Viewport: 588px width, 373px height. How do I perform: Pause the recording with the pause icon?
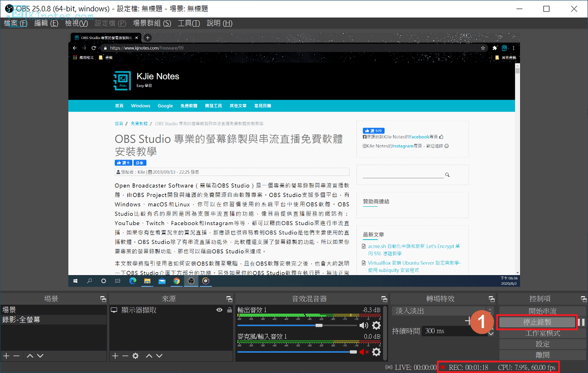click(x=581, y=322)
